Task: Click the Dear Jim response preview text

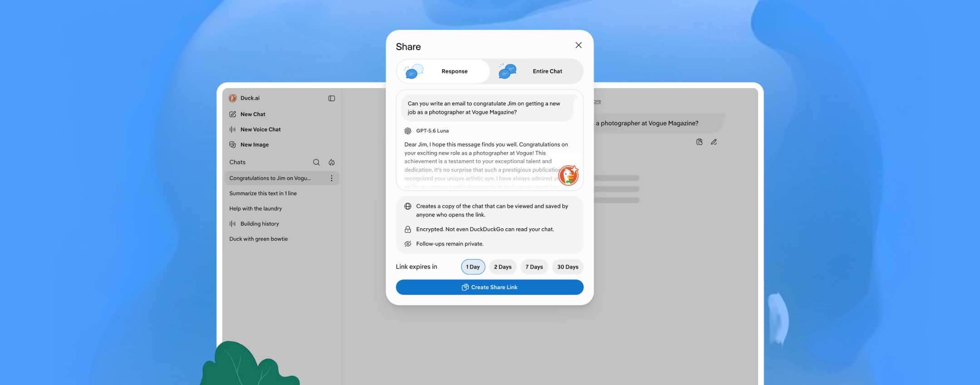Action: click(486, 165)
